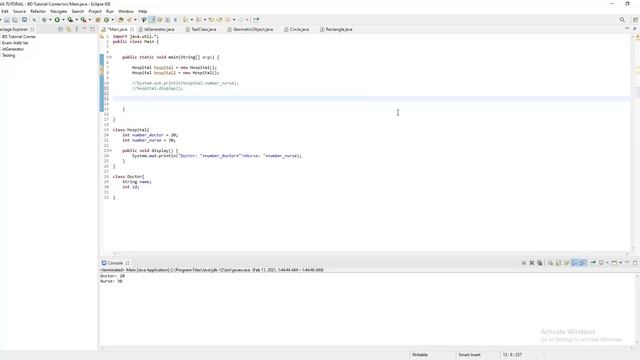
Task: Open Next Annotation dropdown arrow
Action: click(192, 20)
